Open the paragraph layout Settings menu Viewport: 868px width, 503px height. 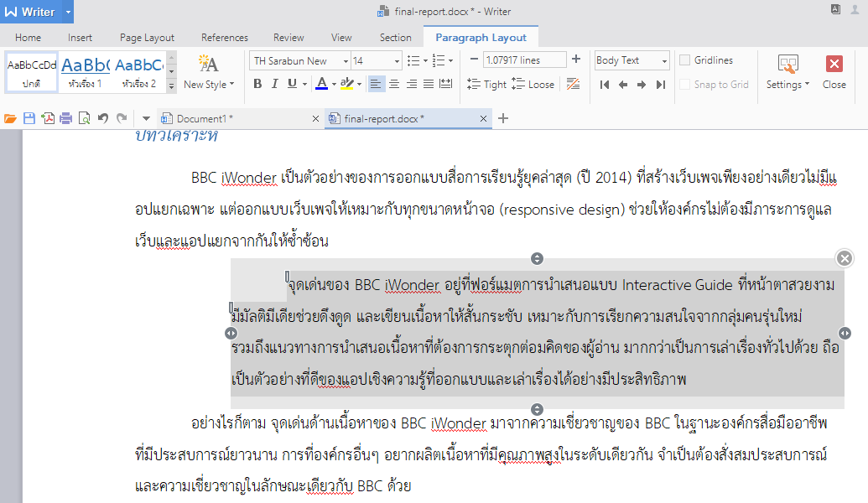[787, 72]
